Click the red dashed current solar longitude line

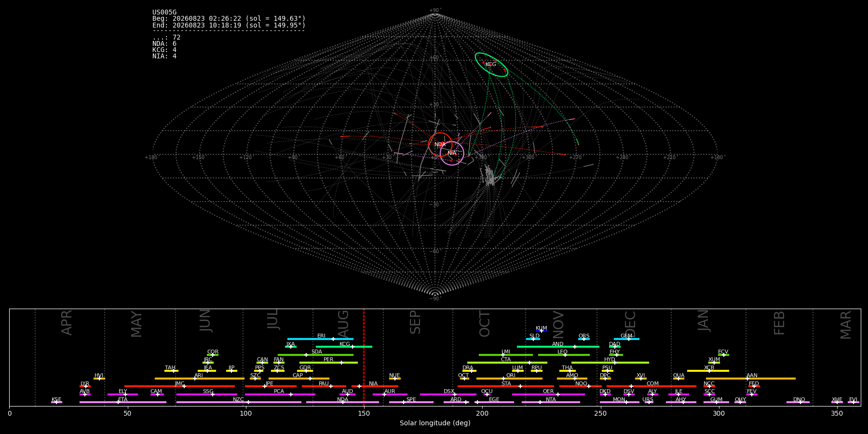(x=364, y=357)
